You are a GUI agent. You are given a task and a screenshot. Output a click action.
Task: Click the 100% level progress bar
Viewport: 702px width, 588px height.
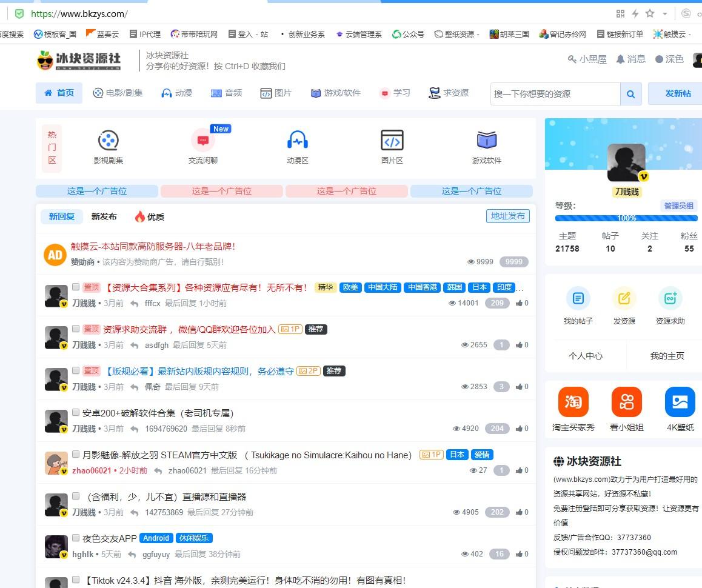627,218
